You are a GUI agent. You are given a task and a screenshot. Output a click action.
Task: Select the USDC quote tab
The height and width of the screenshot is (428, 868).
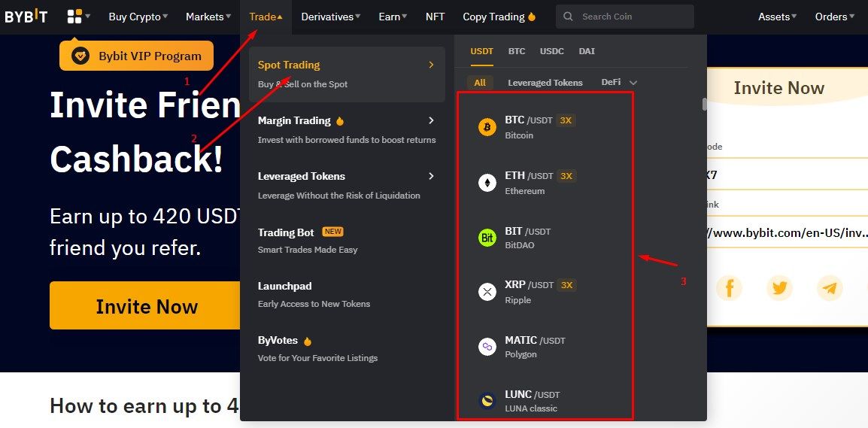(x=552, y=51)
